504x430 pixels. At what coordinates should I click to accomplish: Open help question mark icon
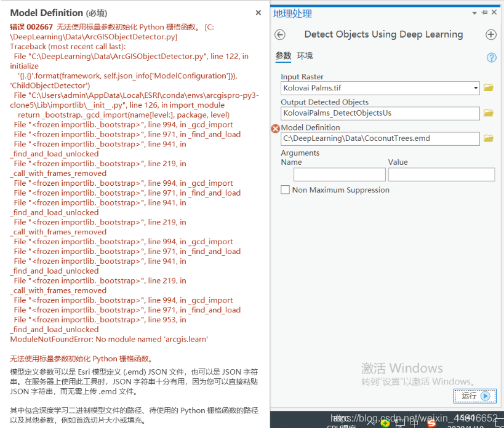pos(491,58)
